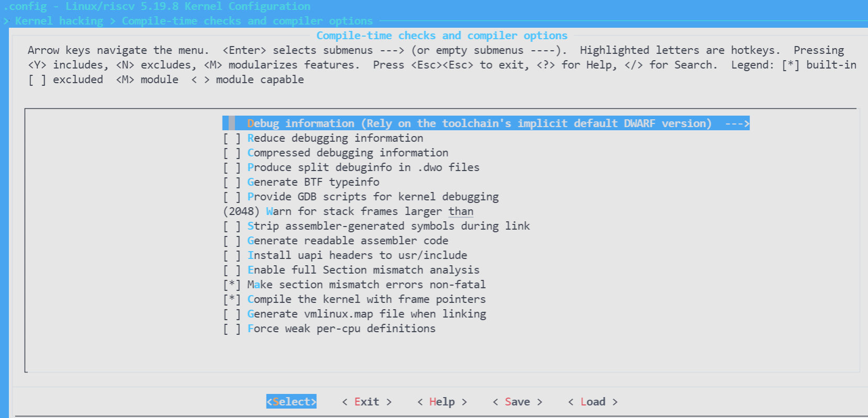This screenshot has height=418, width=868.
Task: Toggle Reduce debugging information checkbox
Action: coord(232,138)
